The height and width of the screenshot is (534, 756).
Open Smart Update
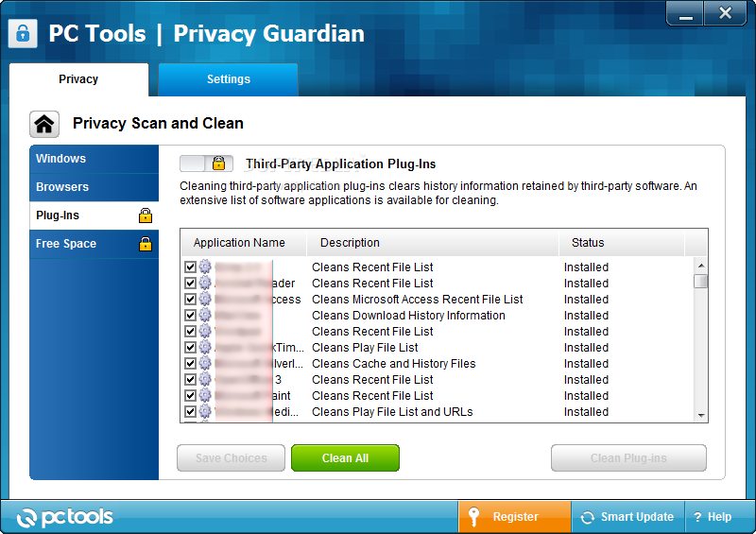point(627,517)
